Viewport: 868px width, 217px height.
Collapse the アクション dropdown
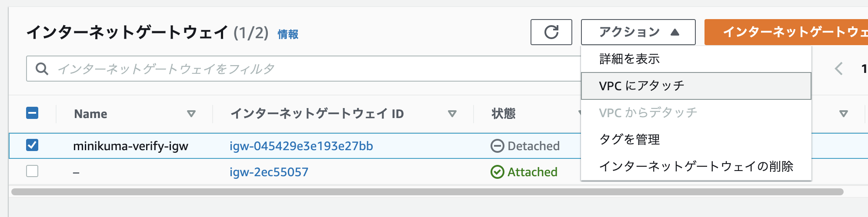click(x=638, y=32)
